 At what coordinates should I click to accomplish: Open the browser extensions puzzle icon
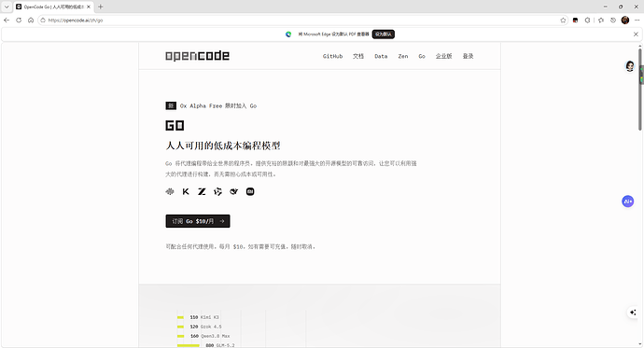click(x=588, y=21)
